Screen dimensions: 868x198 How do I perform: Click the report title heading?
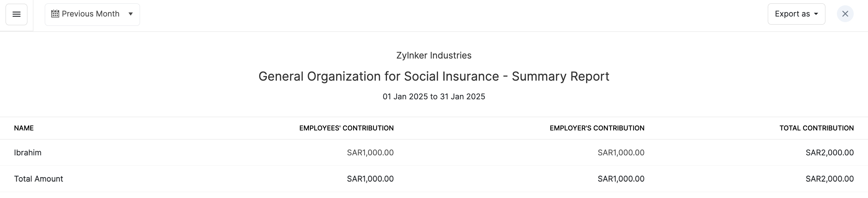tap(434, 76)
